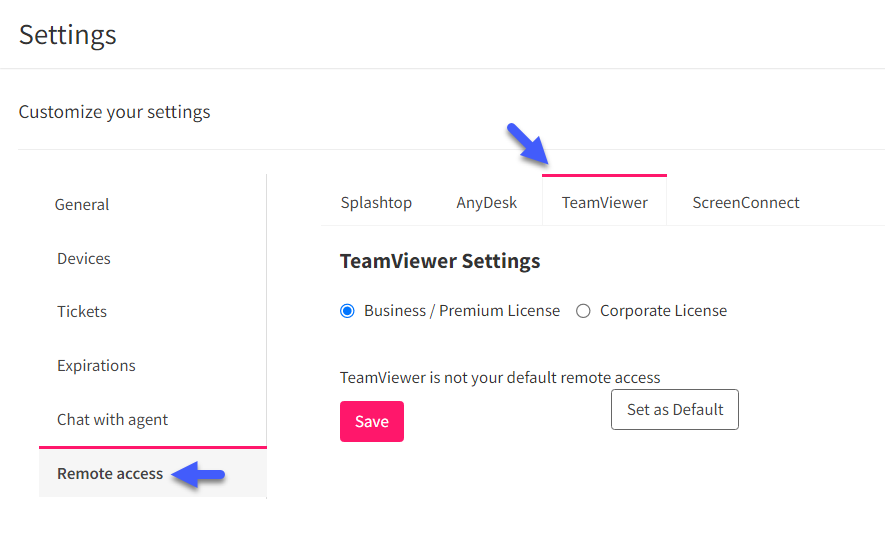885x552 pixels.
Task: Go to Devices settings in sidebar
Action: point(84,259)
